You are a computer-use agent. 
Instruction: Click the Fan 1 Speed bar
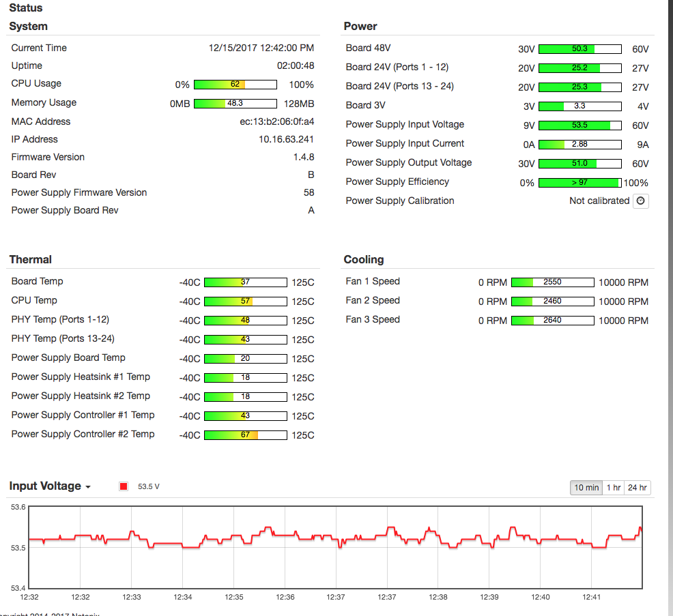click(x=552, y=282)
